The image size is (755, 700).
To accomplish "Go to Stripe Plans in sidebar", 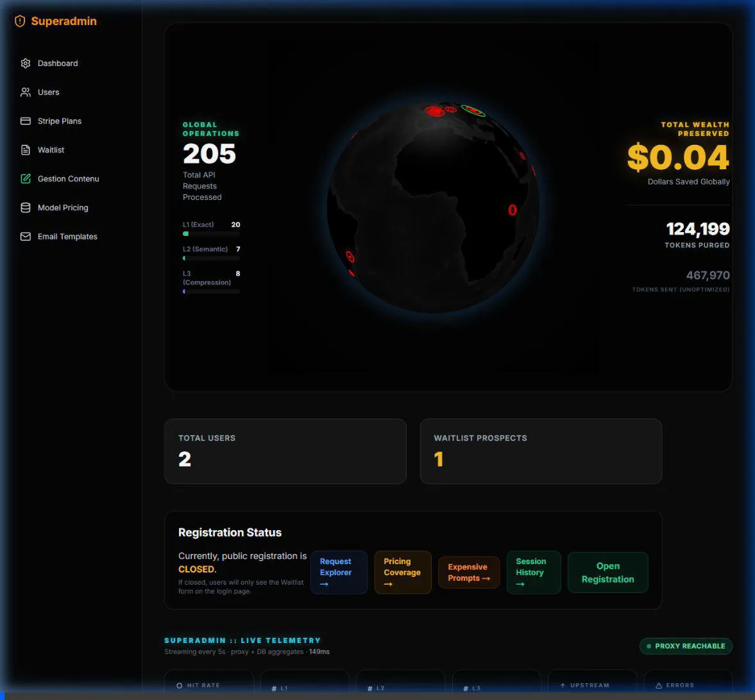I will tap(60, 121).
